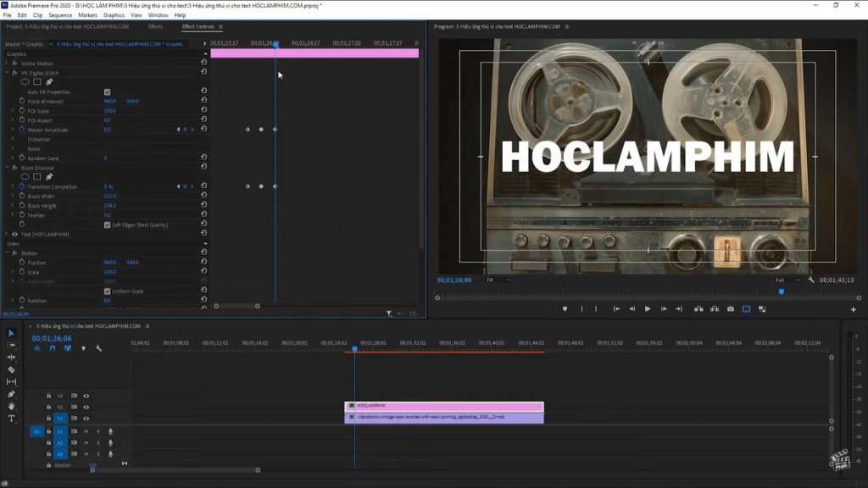The image size is (868, 488).
Task: Toggle Soft Edges (Best Quality) checkbox
Action: pos(107,225)
